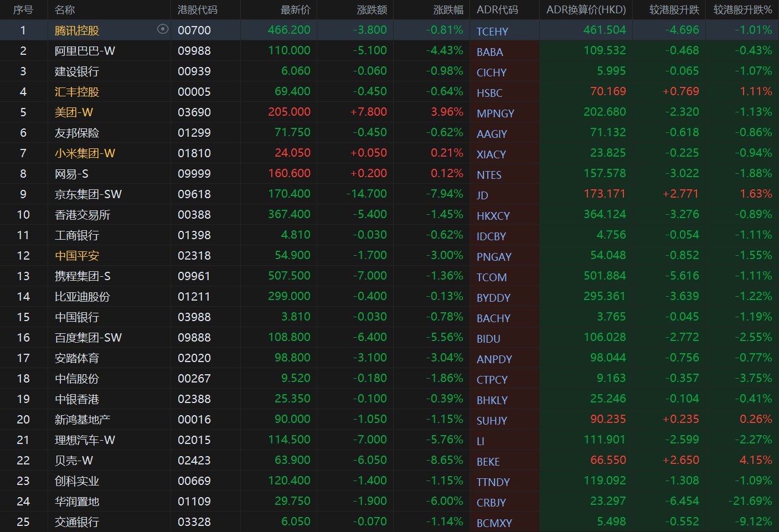The image size is (779, 532).
Task: Open 小米集团-W stock details
Action: coord(85,153)
